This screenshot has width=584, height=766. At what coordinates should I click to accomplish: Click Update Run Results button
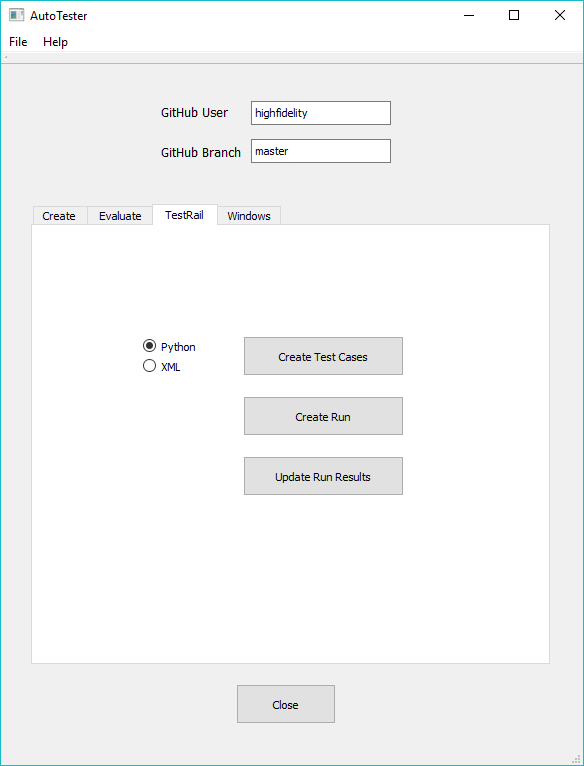click(323, 476)
